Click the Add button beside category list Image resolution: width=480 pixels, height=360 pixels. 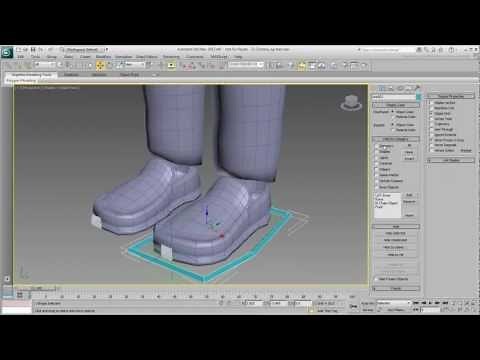click(x=409, y=195)
